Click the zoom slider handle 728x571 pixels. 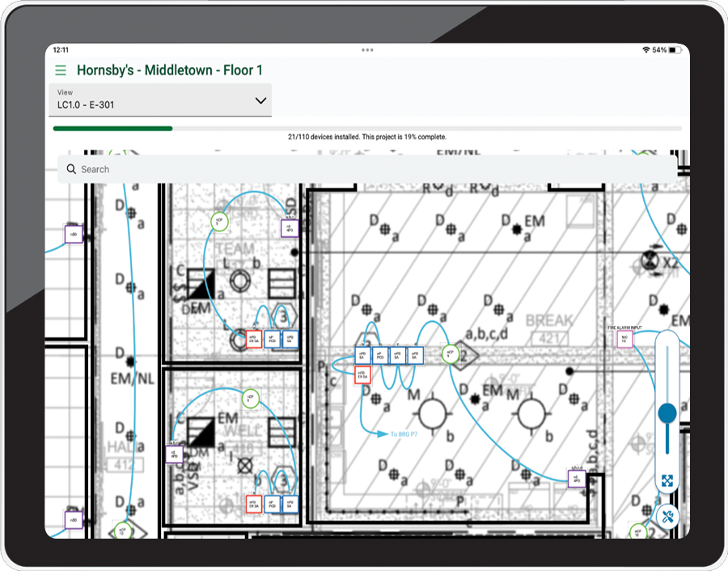pyautogui.click(x=667, y=413)
